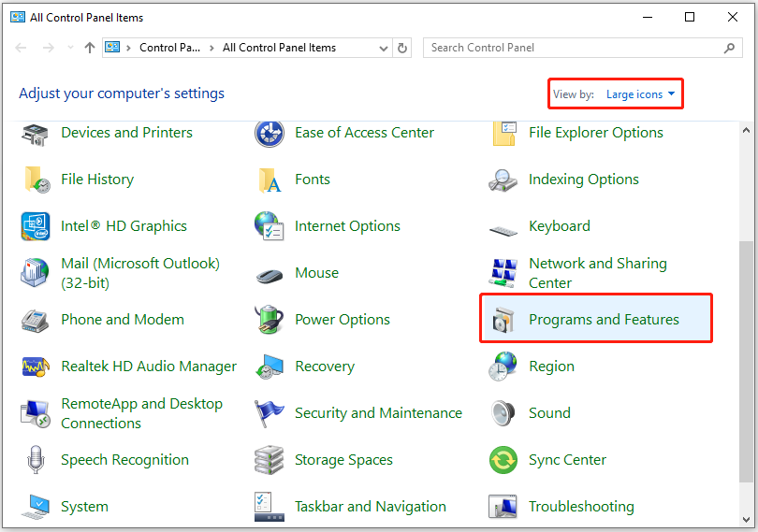This screenshot has height=532, width=758.
Task: Click the Indexing Options magnifier icon
Action: 503,180
